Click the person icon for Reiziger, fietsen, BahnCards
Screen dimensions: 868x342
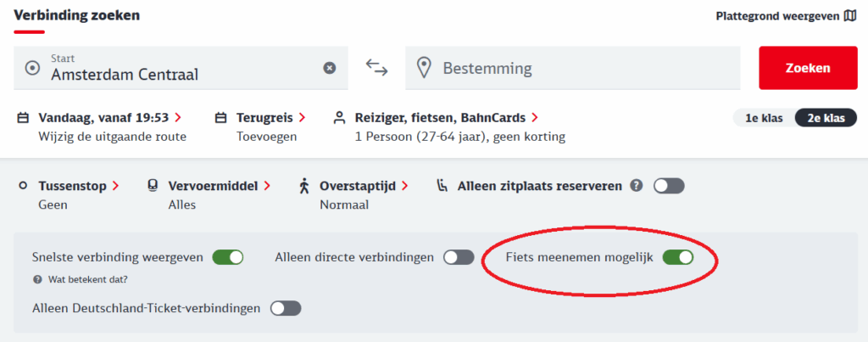(x=339, y=118)
